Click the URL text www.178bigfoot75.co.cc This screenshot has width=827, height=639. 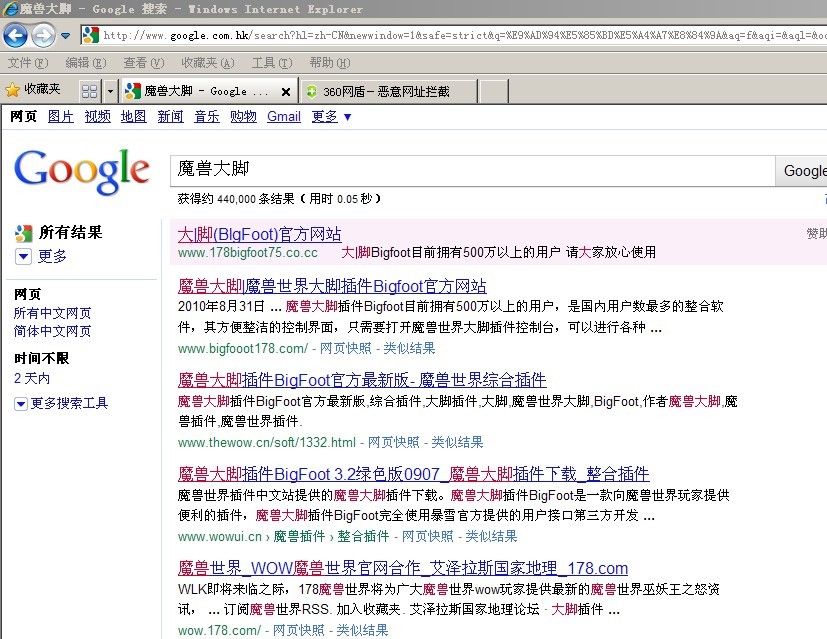pos(248,253)
